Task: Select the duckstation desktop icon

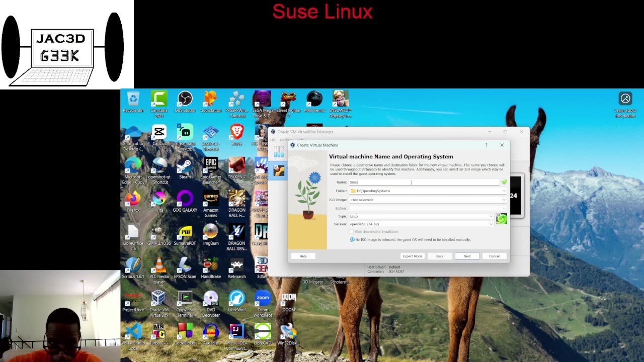Action: pos(211,102)
